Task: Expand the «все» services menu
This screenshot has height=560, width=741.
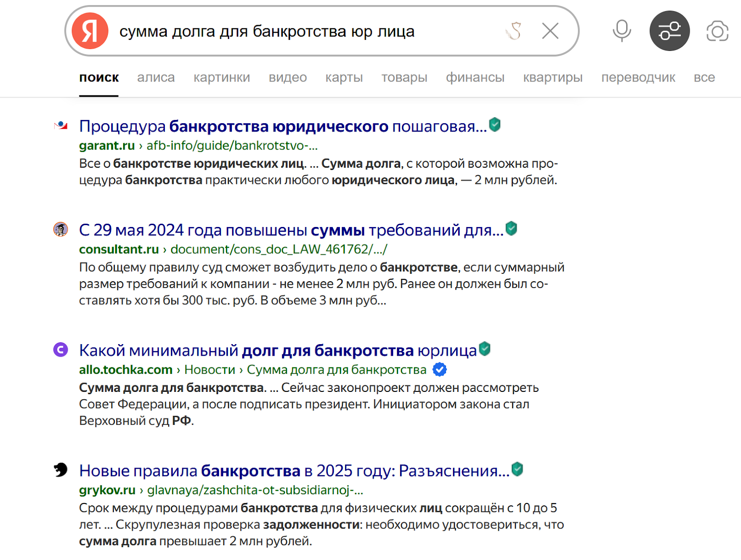Action: (x=704, y=77)
